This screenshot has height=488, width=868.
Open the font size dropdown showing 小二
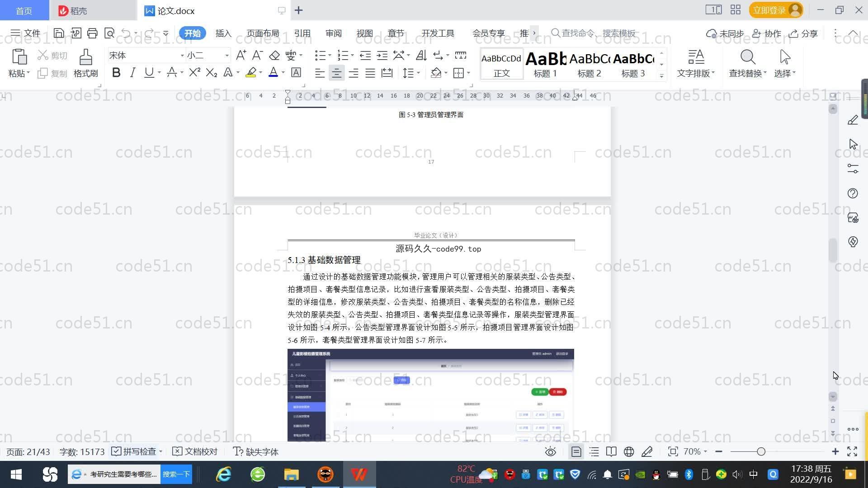coord(226,56)
